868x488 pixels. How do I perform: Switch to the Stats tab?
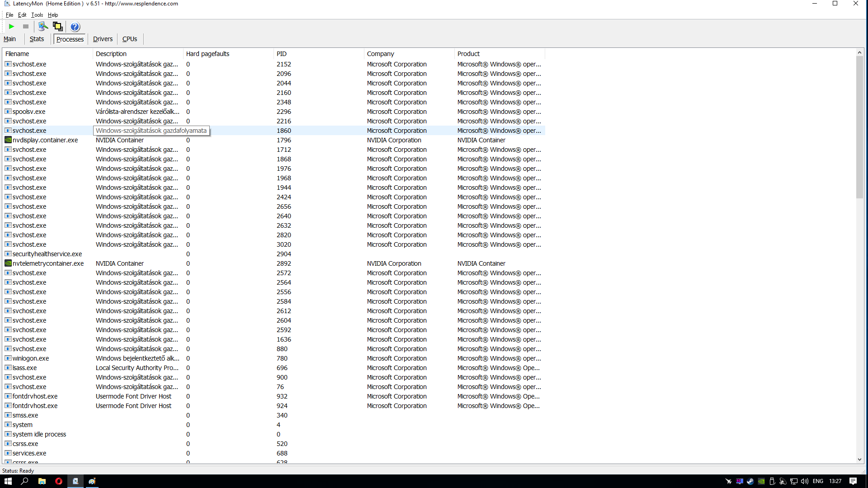37,39
